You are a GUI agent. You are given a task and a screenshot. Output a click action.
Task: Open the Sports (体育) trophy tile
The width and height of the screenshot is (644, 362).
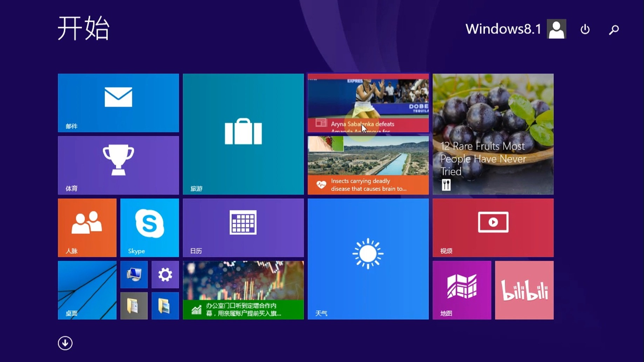(x=118, y=165)
